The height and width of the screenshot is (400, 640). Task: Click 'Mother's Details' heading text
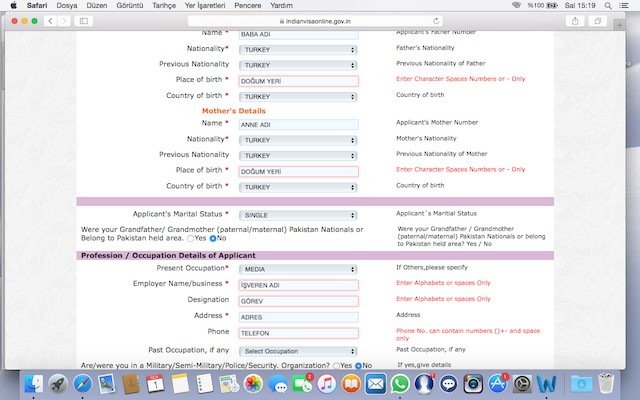234,111
